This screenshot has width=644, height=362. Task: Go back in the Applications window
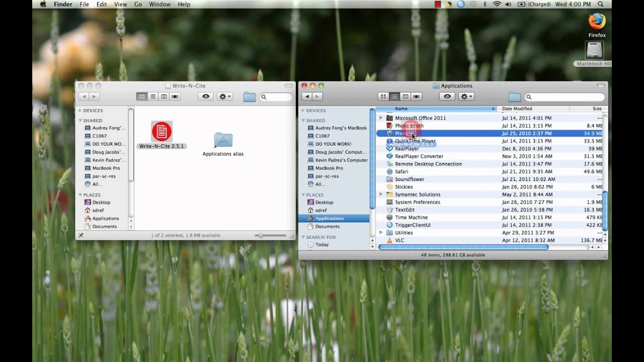click(x=307, y=97)
